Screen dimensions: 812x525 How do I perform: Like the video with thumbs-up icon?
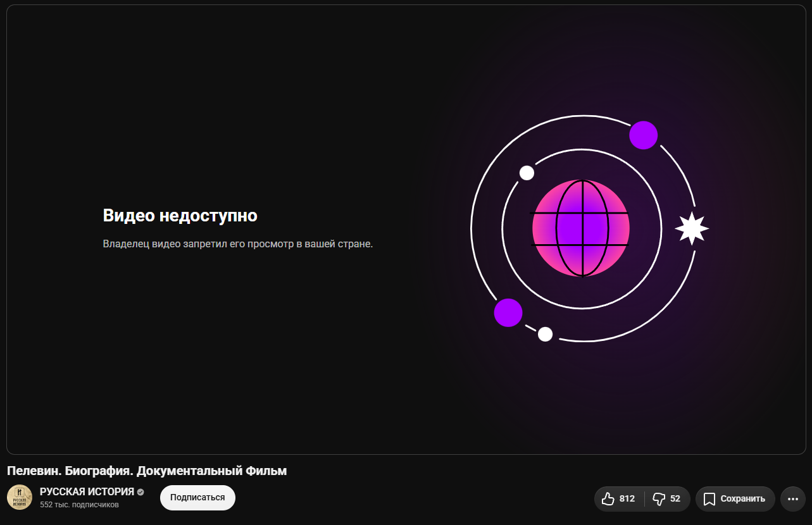pos(608,498)
